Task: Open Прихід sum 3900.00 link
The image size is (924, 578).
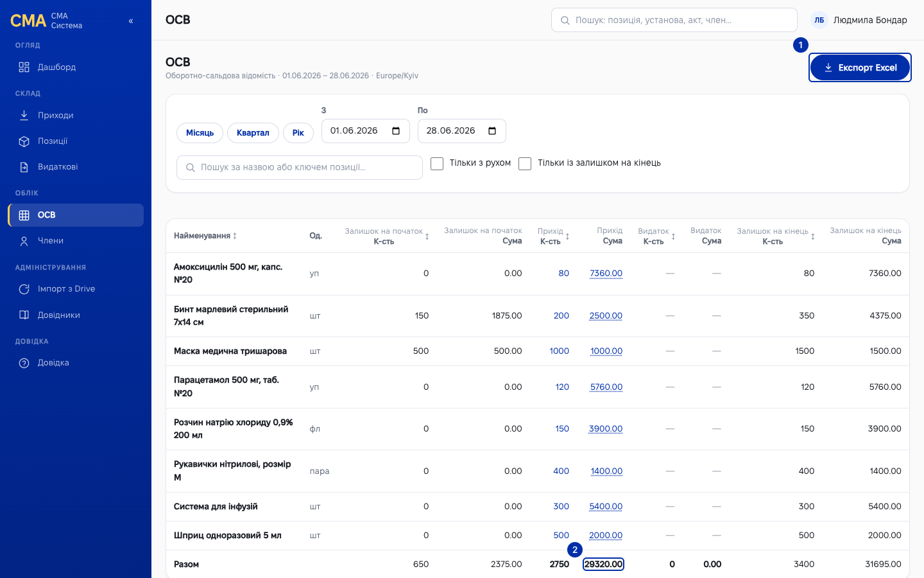Action: pos(606,429)
